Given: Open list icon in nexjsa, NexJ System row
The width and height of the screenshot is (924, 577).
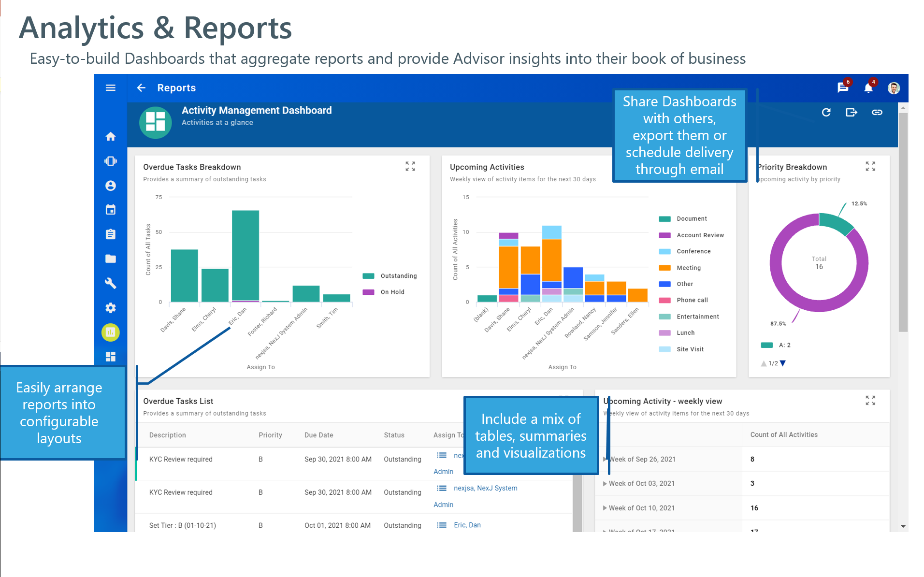Looking at the screenshot, I should tap(442, 488).
